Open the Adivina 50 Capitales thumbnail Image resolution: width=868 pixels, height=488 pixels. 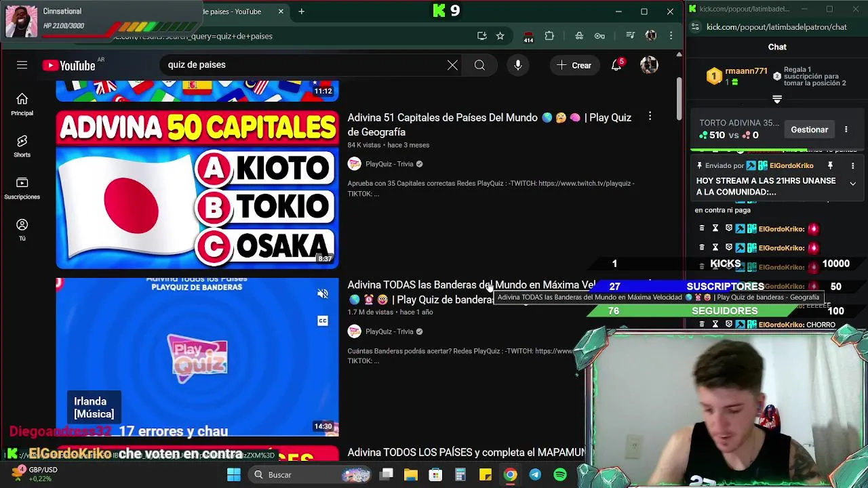pyautogui.click(x=197, y=189)
